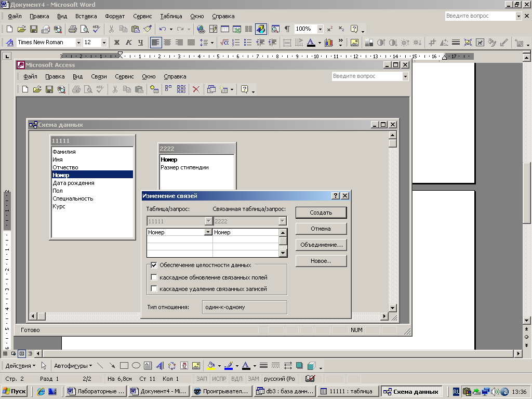The width and height of the screenshot is (532, 399).
Task: Open Access Окно menu
Action: pyautogui.click(x=149, y=77)
